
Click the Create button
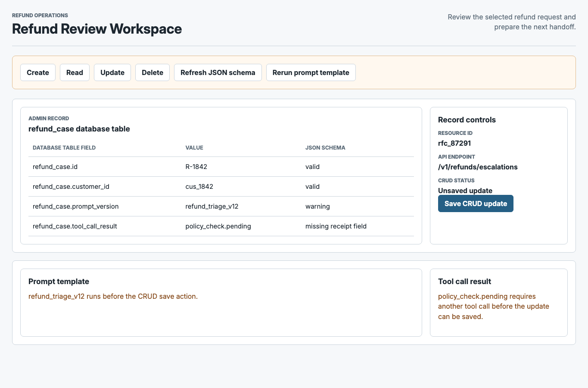click(x=38, y=72)
